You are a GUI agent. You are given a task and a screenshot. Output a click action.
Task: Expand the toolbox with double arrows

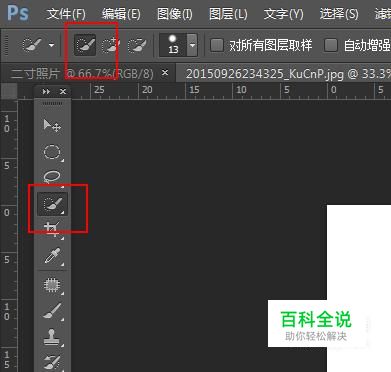coord(46,91)
